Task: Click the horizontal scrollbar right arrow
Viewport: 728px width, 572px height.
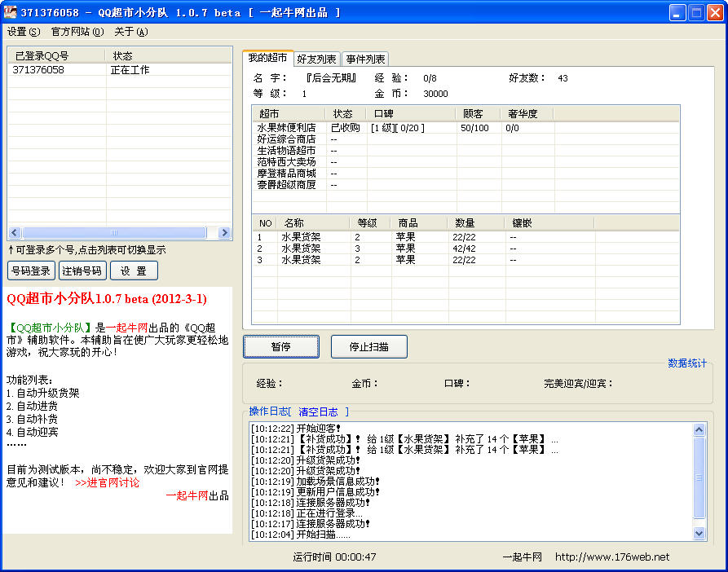Action: click(223, 232)
